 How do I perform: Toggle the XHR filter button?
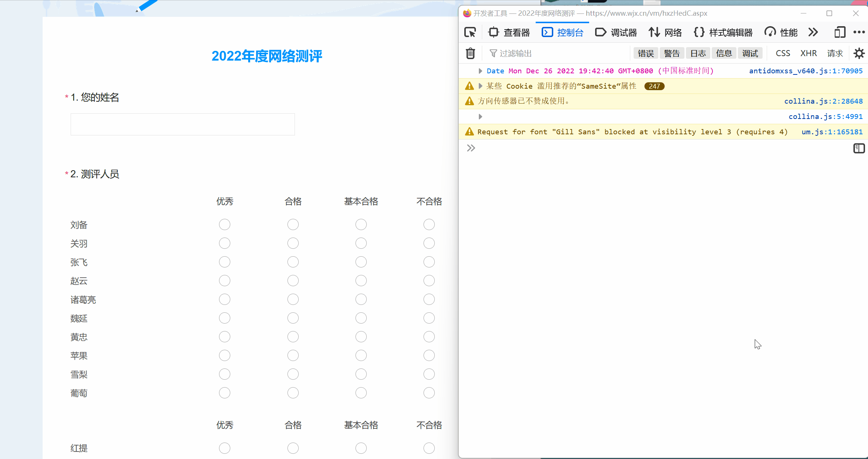(x=809, y=53)
